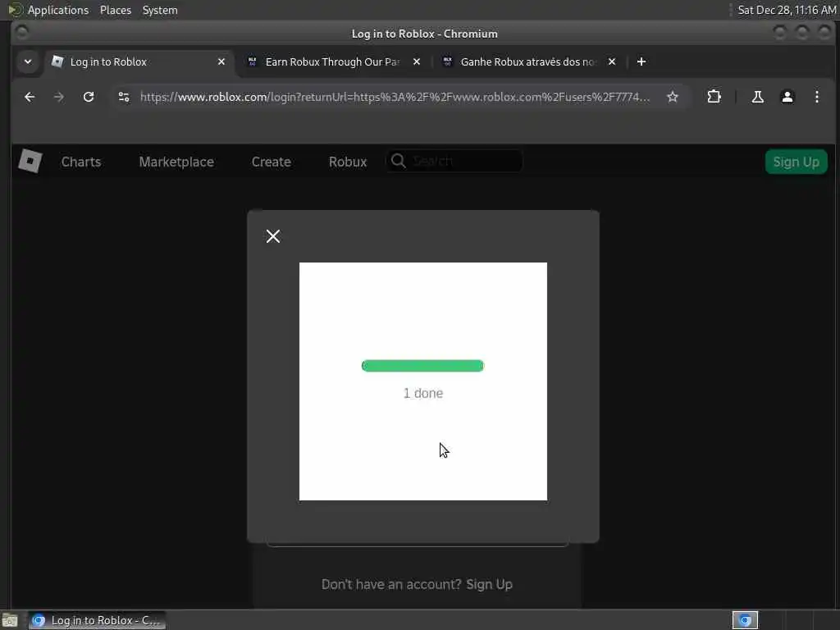Click the window menu button in titlebar

[x=22, y=33]
